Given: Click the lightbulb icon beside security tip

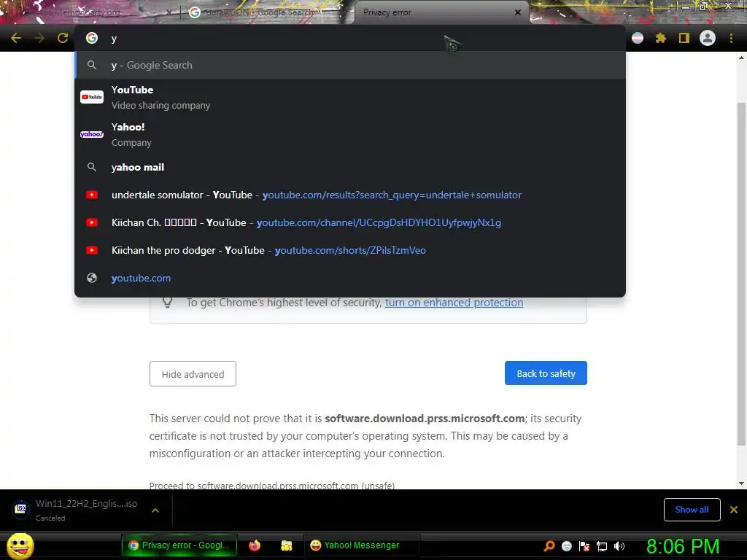Looking at the screenshot, I should coord(167,303).
